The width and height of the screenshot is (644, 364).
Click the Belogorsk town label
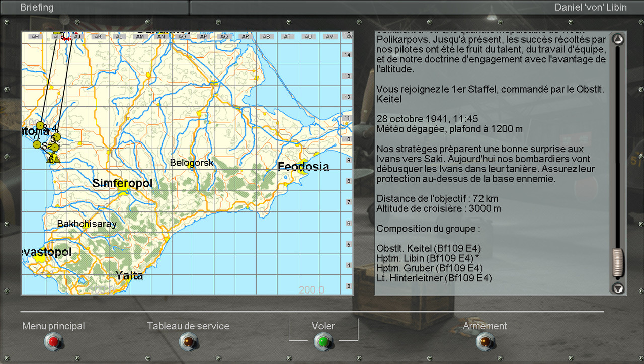[x=192, y=163]
